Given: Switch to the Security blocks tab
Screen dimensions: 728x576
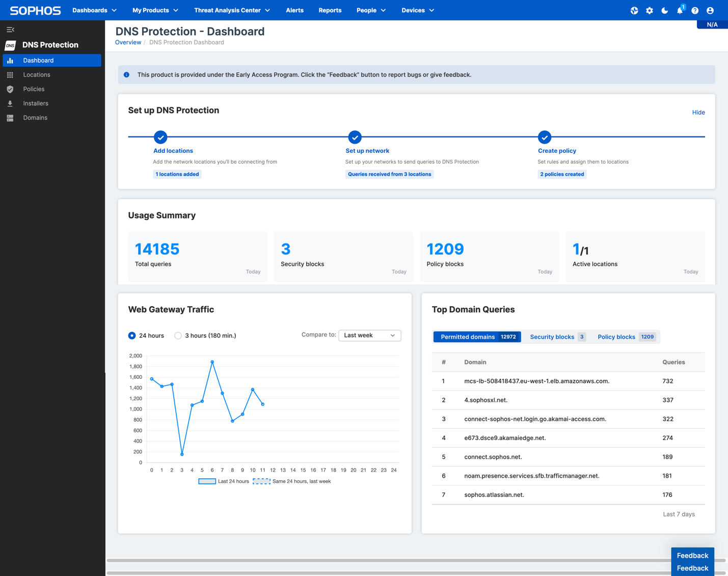Looking at the screenshot, I should [557, 337].
